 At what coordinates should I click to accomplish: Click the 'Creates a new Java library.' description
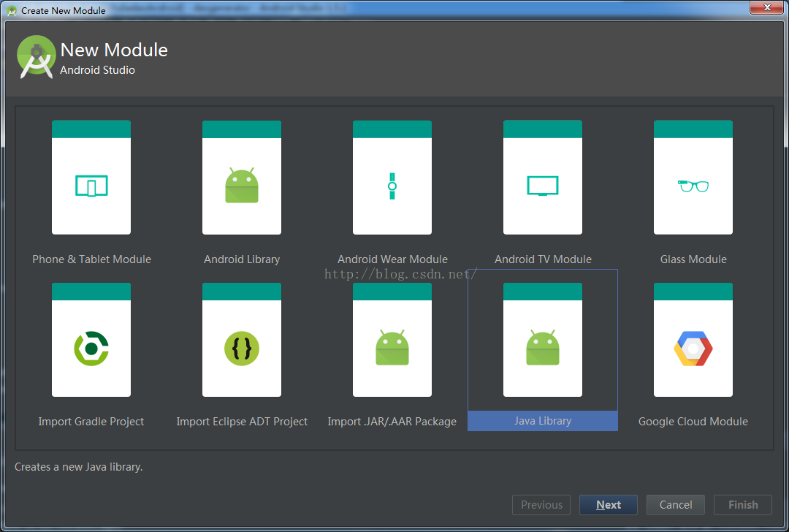pos(78,467)
